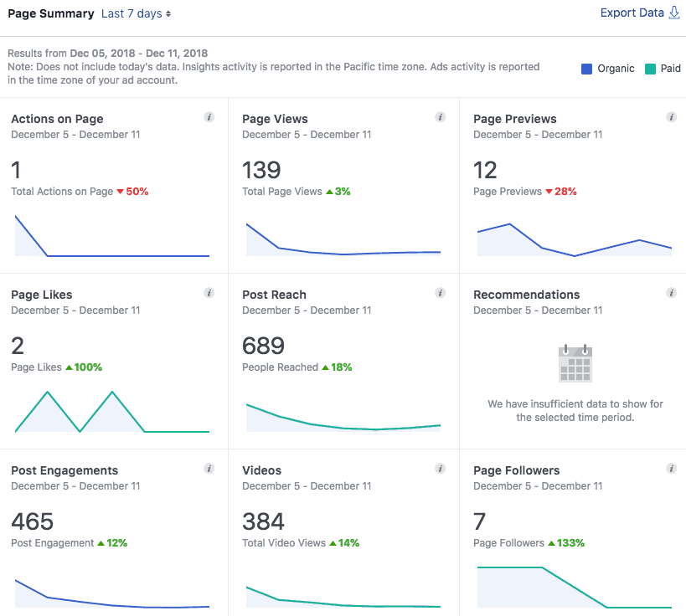Click the Page Summary heading
Viewport: 686px width, 616px height.
pyautogui.click(x=51, y=13)
